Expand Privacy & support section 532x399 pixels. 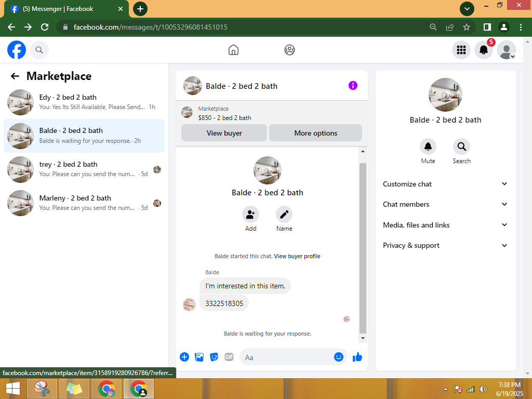445,245
